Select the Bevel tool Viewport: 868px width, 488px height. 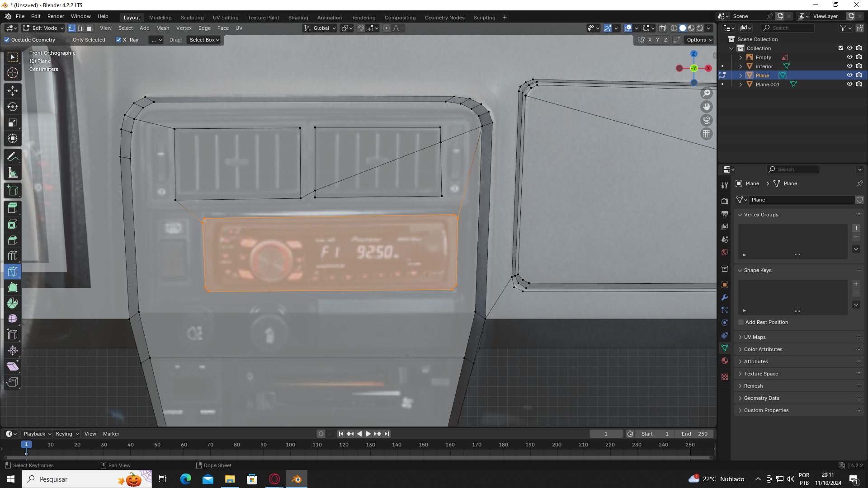point(13,240)
